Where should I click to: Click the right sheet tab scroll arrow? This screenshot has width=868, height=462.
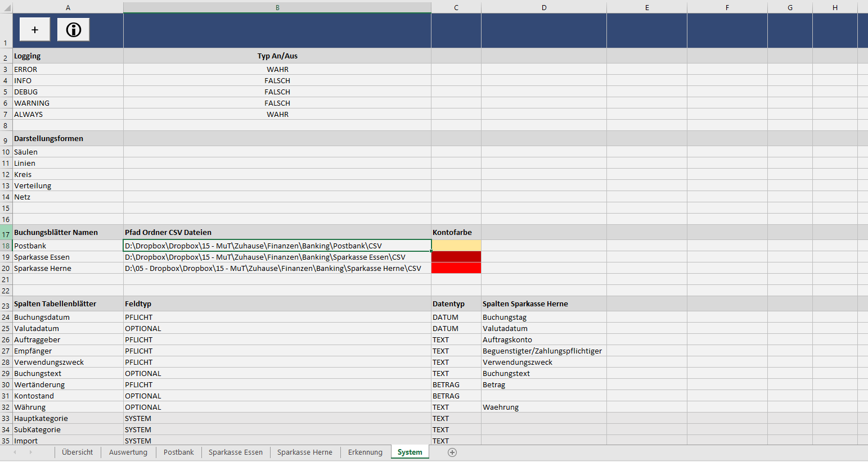[x=30, y=452]
